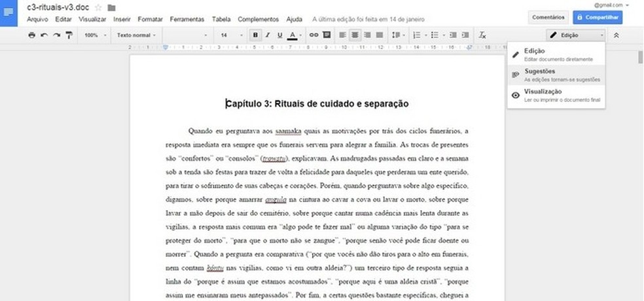Click the vertical scrollbar thumb

(640, 57)
